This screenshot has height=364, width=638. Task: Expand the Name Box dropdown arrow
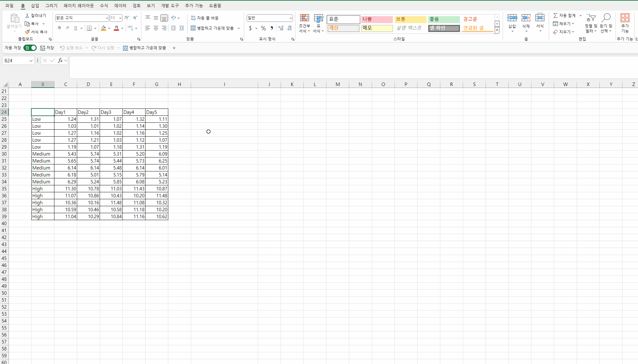click(x=31, y=61)
